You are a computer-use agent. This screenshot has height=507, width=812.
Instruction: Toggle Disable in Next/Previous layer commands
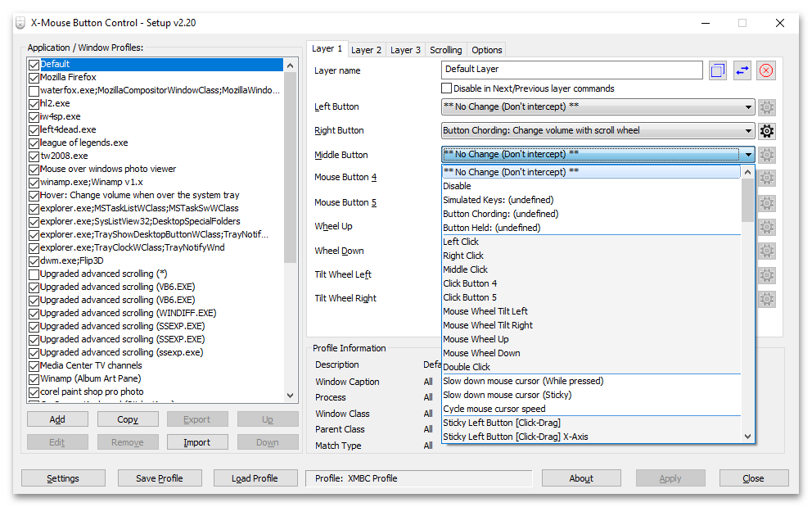coord(446,88)
